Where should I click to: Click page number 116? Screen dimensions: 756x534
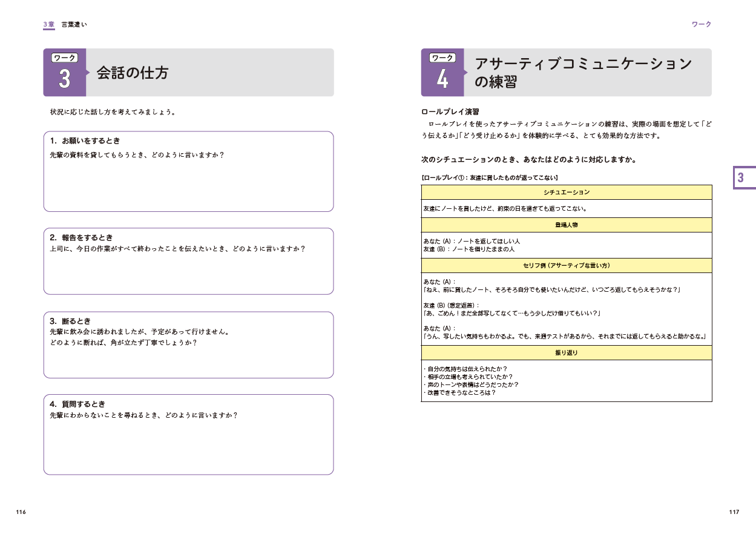click(x=21, y=512)
